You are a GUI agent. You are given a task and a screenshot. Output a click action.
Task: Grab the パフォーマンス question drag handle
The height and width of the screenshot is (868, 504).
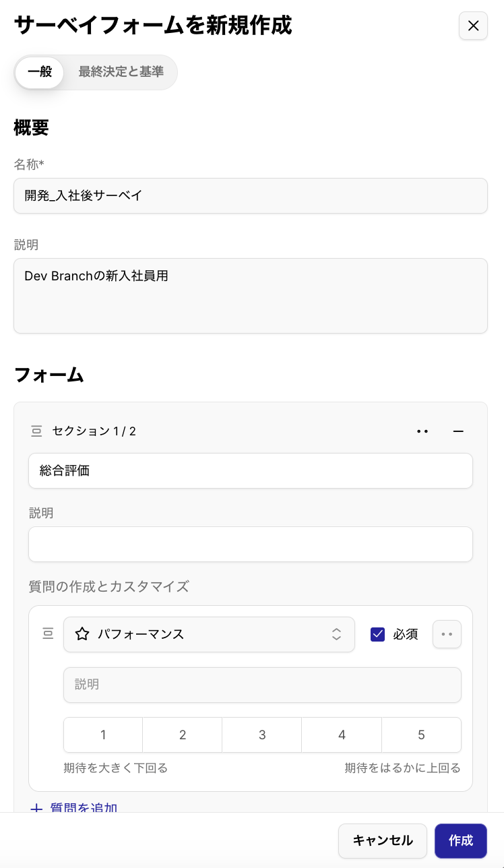pyautogui.click(x=48, y=633)
